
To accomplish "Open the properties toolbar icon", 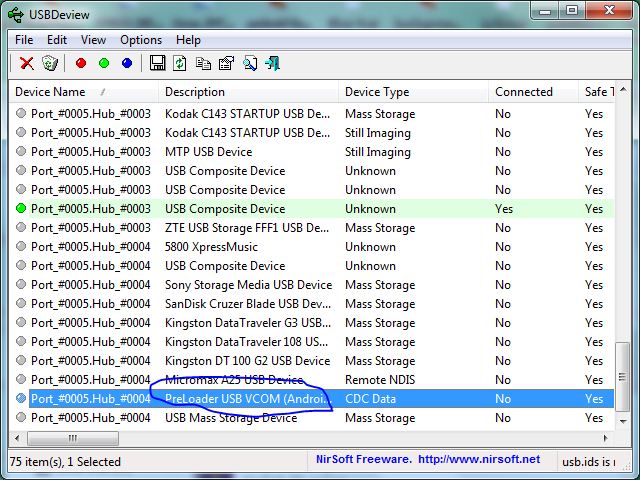I will [227, 63].
